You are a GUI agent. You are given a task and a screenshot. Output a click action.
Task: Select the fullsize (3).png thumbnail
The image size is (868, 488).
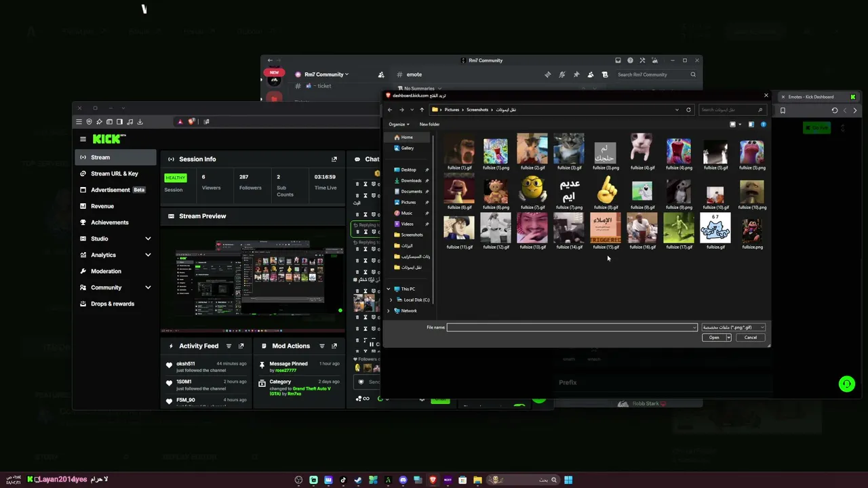(x=606, y=155)
